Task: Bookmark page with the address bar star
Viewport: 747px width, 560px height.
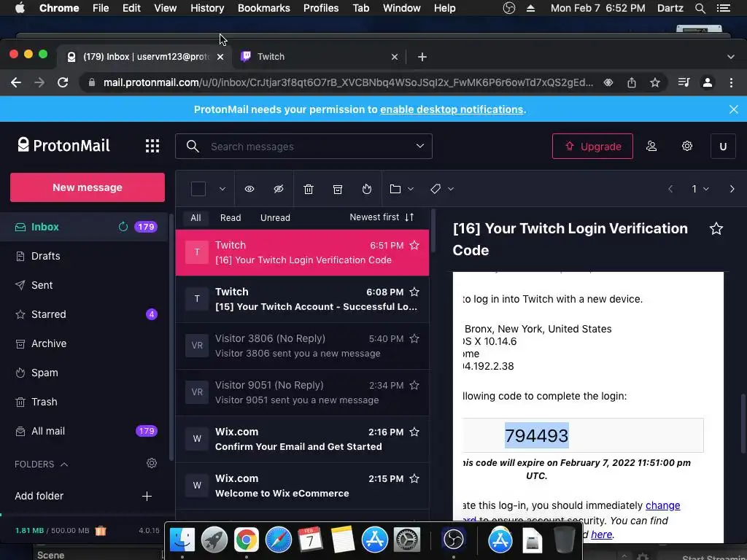Action: pos(655,82)
